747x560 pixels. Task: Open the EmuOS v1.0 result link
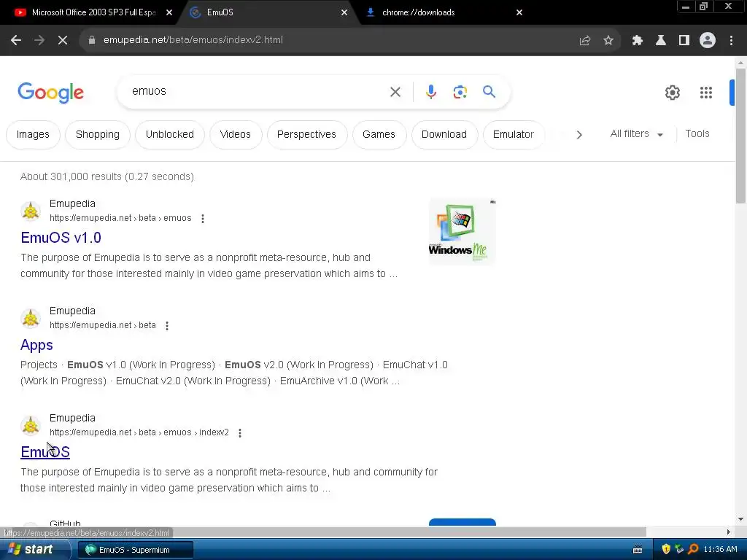click(x=61, y=238)
